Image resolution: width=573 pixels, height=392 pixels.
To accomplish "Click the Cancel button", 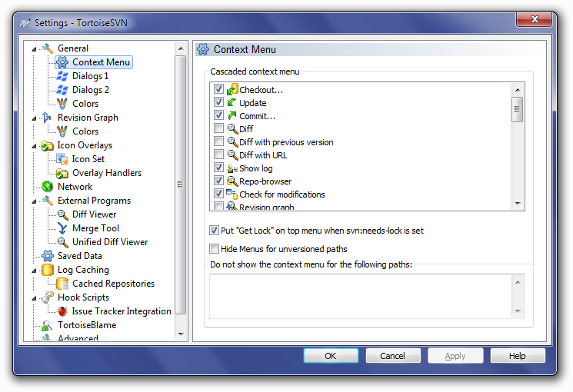I will pos(393,356).
